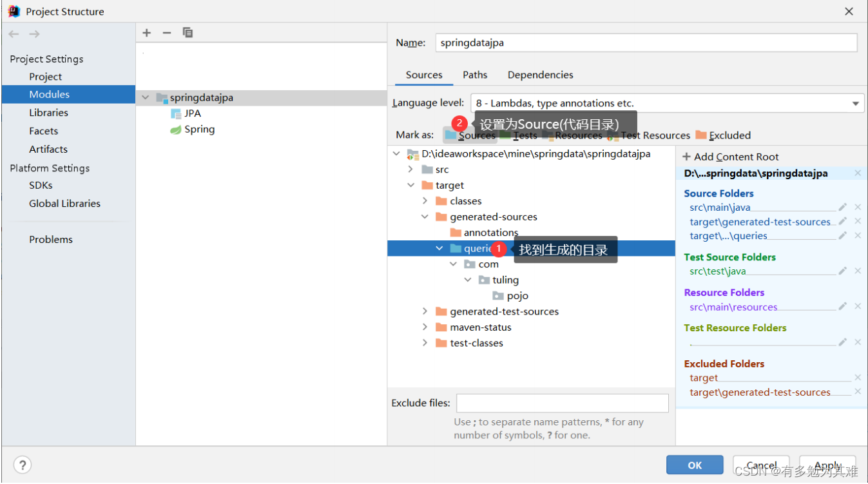This screenshot has height=484, width=868.
Task: Unmark src\main\java source folder
Action: pos(858,208)
